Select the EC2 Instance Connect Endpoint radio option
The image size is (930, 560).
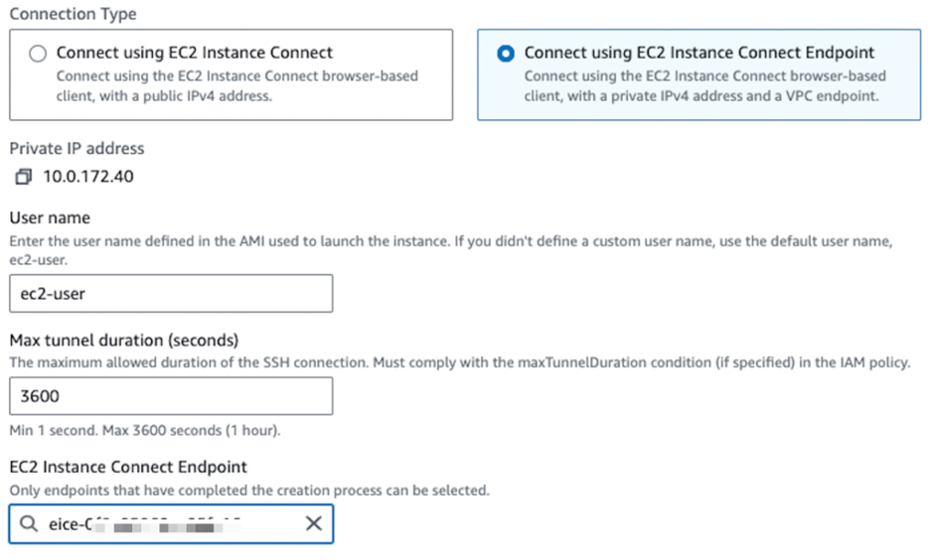pyautogui.click(x=506, y=54)
